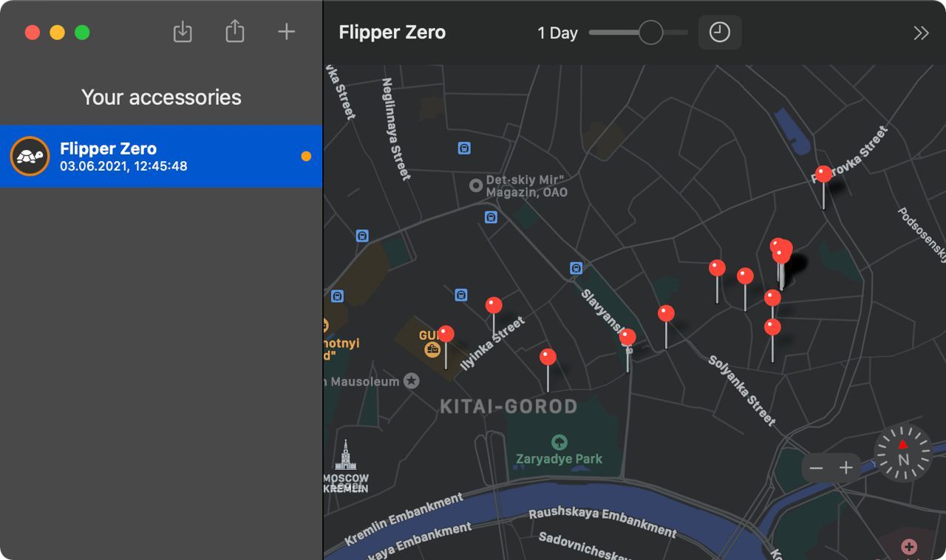Select Flipper Zero accessory row

[x=161, y=156]
